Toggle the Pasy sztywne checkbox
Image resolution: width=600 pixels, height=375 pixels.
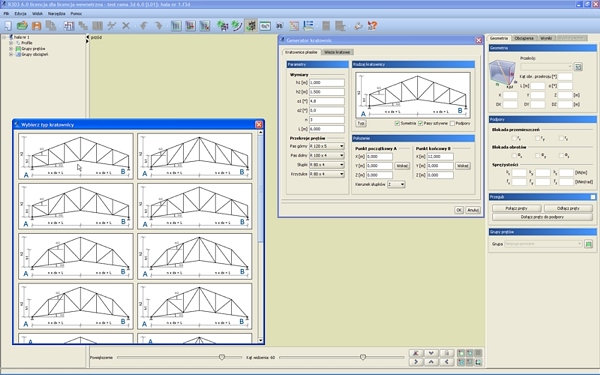point(420,123)
